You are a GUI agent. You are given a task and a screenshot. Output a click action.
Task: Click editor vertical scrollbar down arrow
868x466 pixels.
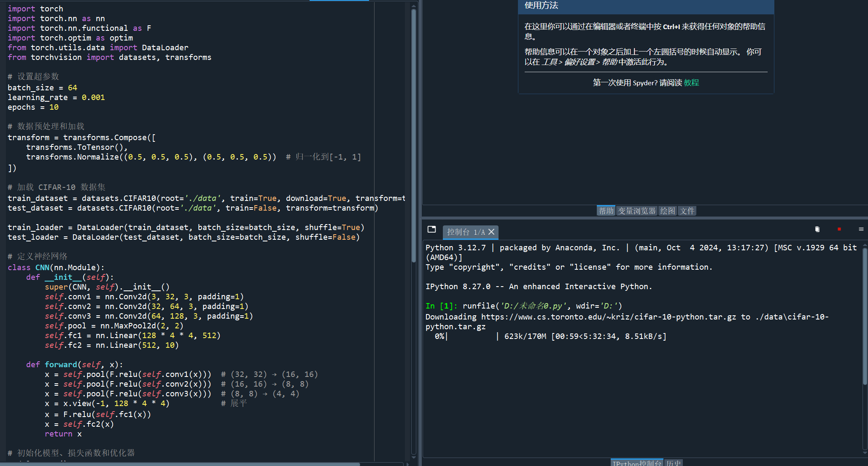click(x=413, y=458)
